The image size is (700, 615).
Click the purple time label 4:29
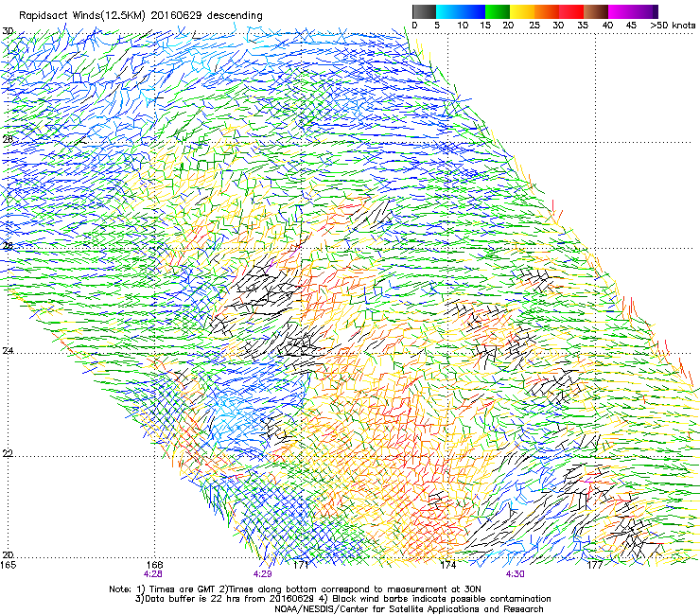tap(263, 574)
